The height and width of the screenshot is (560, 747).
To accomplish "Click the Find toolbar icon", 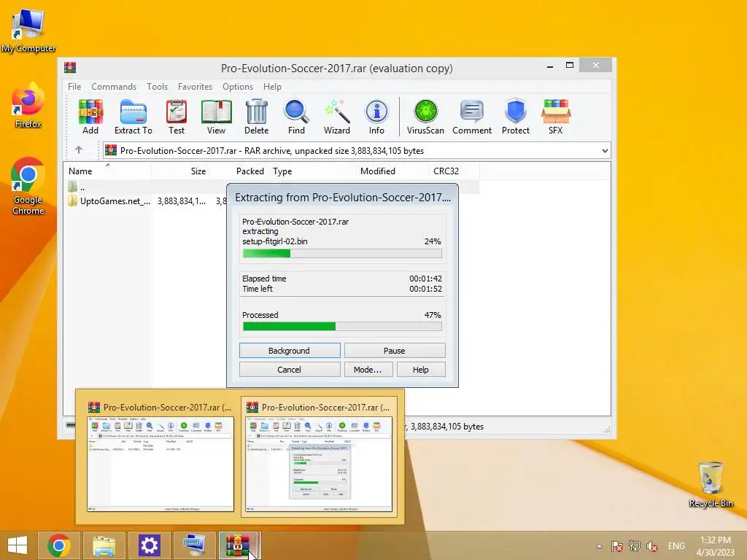I will pos(296,117).
